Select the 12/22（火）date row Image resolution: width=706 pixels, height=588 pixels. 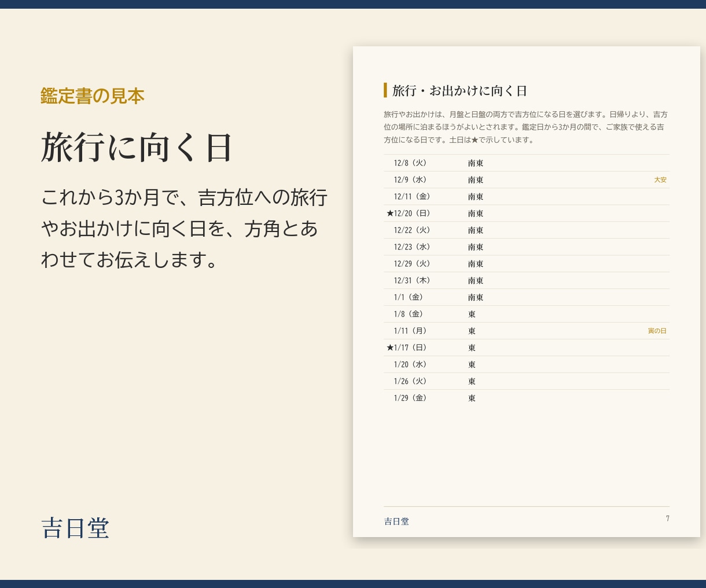(527, 230)
